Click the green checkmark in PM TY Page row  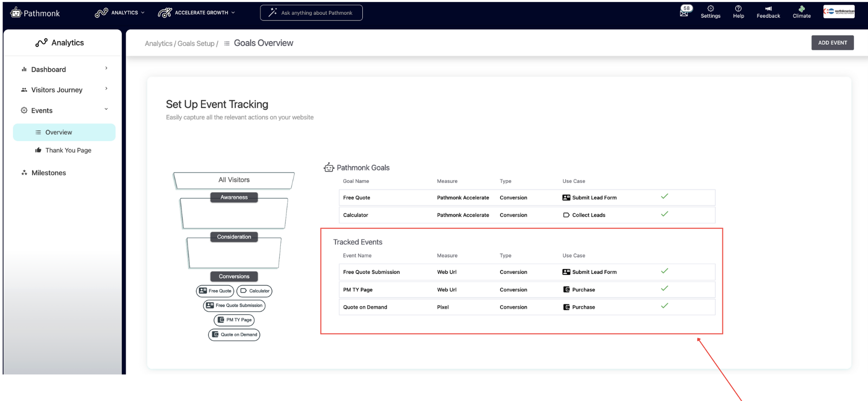pyautogui.click(x=665, y=288)
